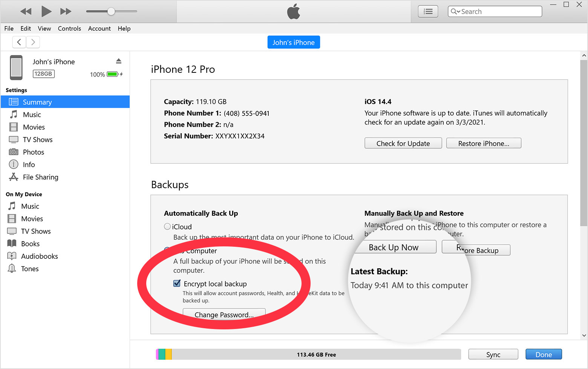
Task: Open the Controls menu
Action: (x=69, y=28)
